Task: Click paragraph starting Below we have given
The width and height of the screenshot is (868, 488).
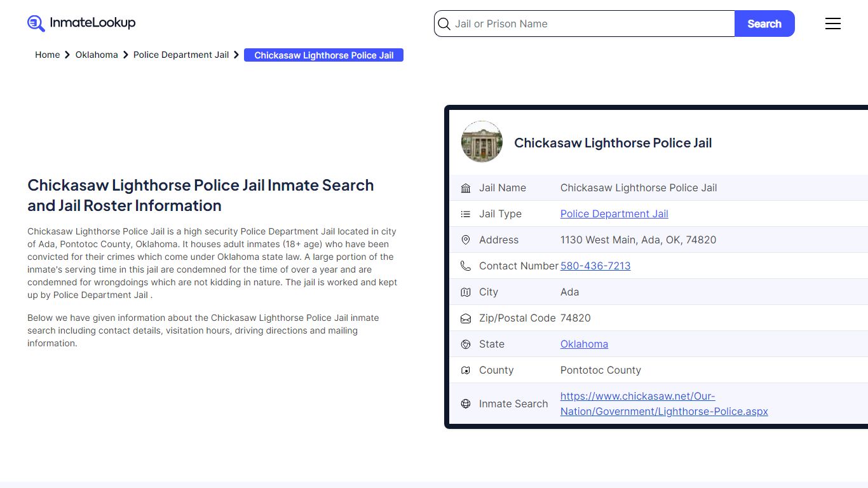Action: click(x=203, y=330)
